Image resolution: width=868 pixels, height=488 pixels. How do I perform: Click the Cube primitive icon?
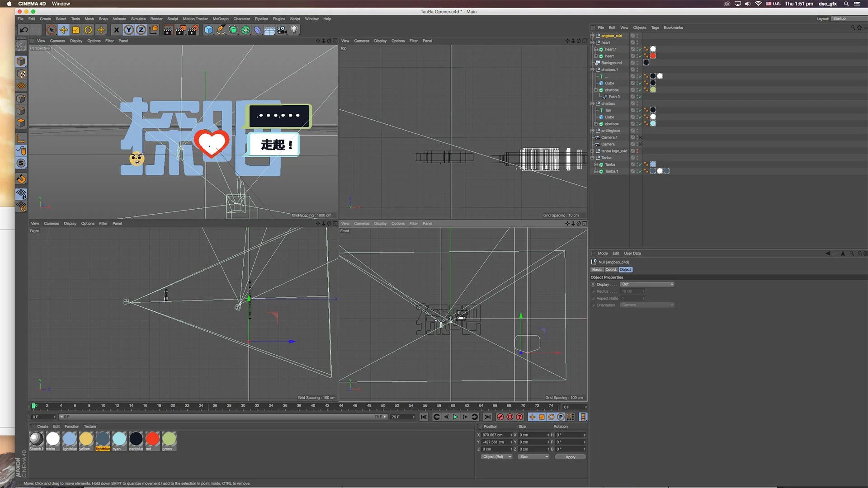click(208, 30)
